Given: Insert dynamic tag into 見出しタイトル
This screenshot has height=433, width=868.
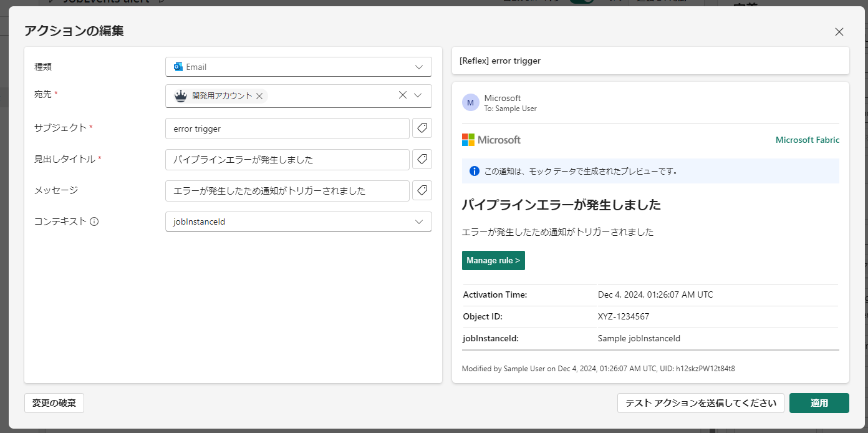Looking at the screenshot, I should pyautogui.click(x=422, y=159).
